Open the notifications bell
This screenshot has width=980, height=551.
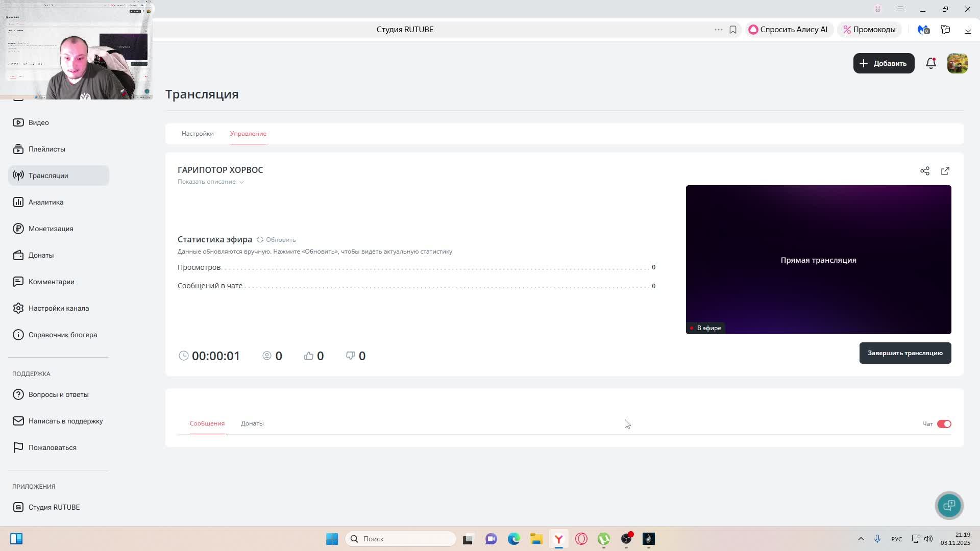(x=930, y=63)
